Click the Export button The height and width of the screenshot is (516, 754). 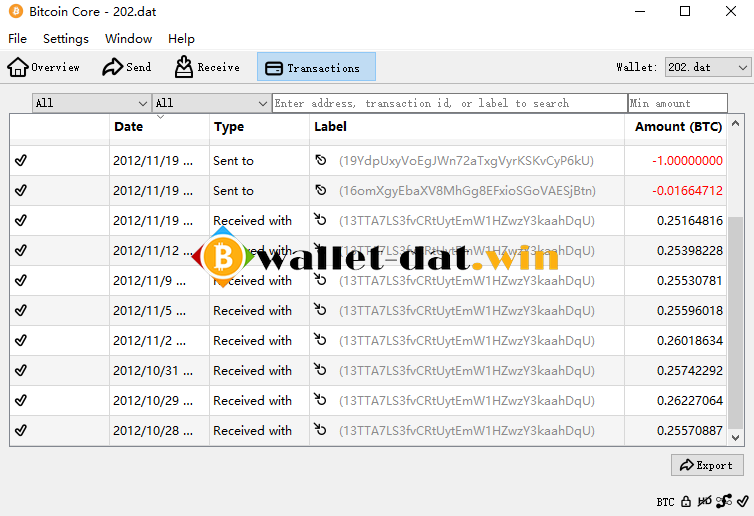(x=707, y=465)
